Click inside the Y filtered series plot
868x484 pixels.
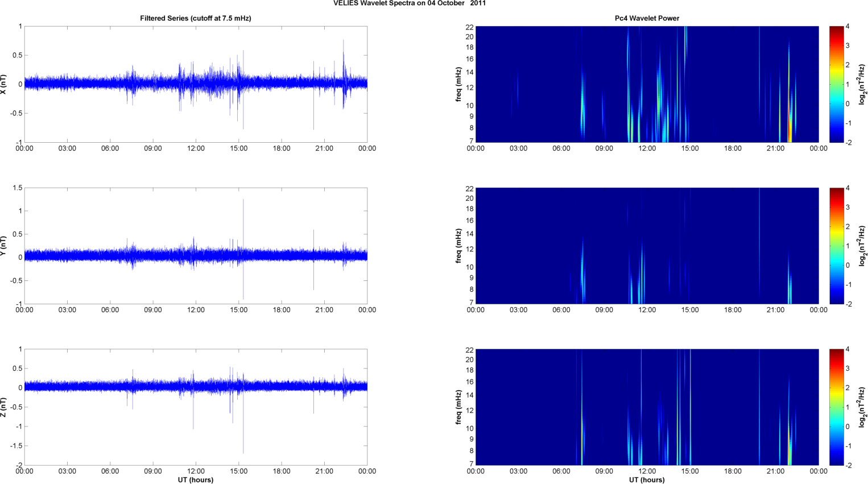tap(196, 246)
